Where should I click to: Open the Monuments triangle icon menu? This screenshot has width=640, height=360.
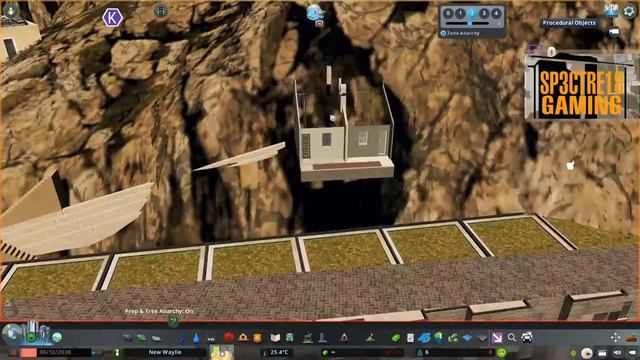344,337
